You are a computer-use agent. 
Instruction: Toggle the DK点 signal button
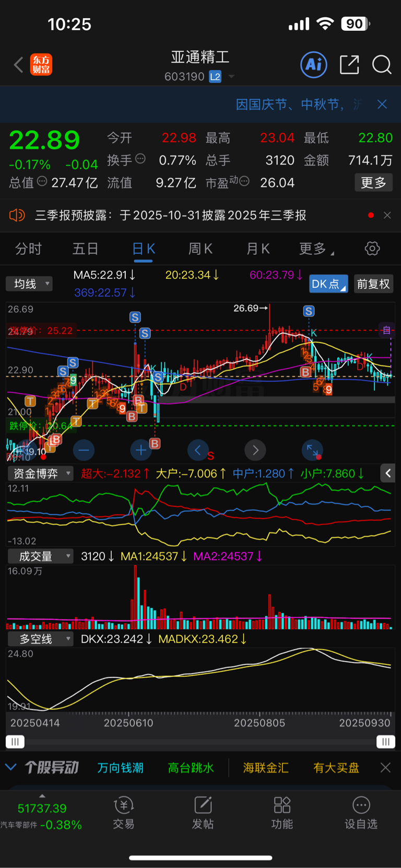coord(328,284)
